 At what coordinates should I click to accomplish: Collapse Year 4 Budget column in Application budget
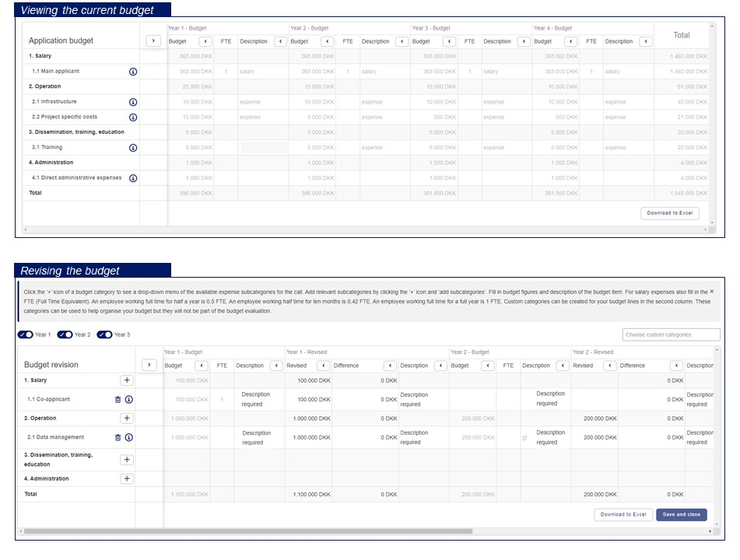[x=570, y=41]
